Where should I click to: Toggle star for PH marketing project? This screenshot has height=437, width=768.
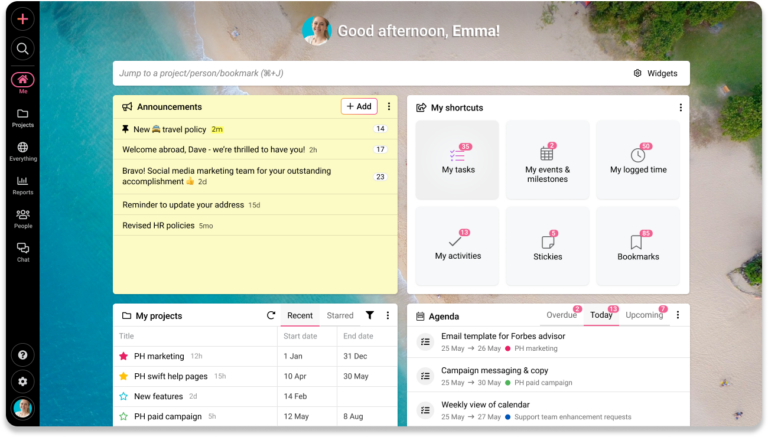(124, 356)
